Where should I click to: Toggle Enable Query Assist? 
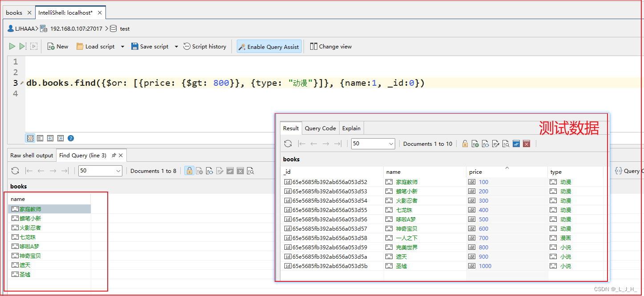pos(269,46)
